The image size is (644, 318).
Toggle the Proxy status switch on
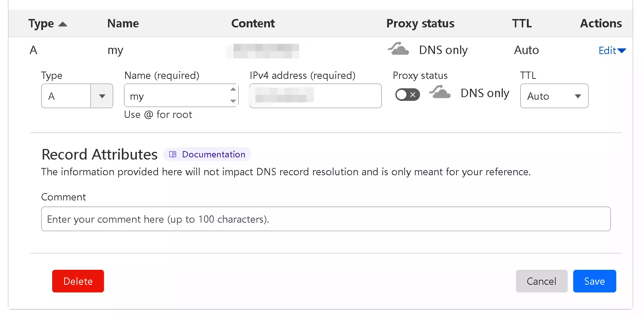pyautogui.click(x=407, y=95)
